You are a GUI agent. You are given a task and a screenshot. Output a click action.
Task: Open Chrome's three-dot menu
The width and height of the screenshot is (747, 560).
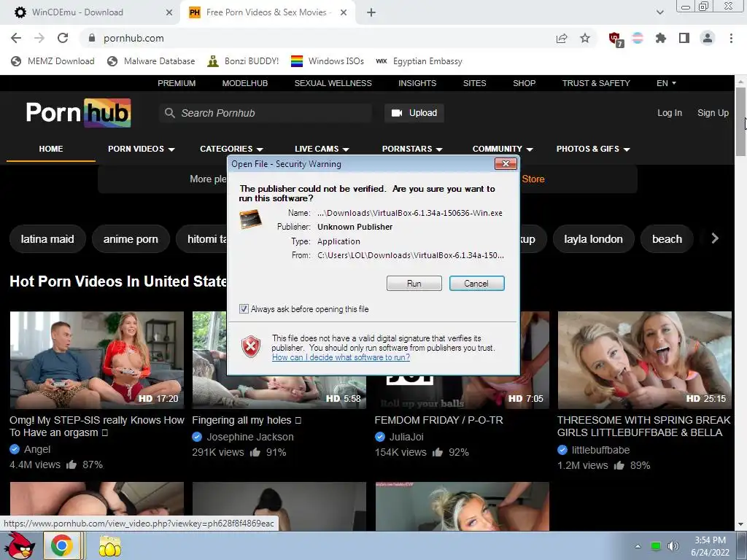[x=731, y=38]
